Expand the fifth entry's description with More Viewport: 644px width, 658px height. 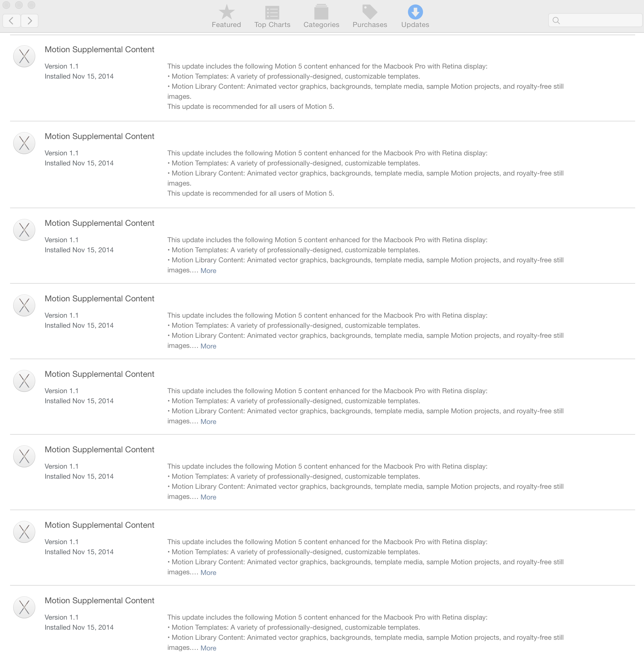click(208, 421)
